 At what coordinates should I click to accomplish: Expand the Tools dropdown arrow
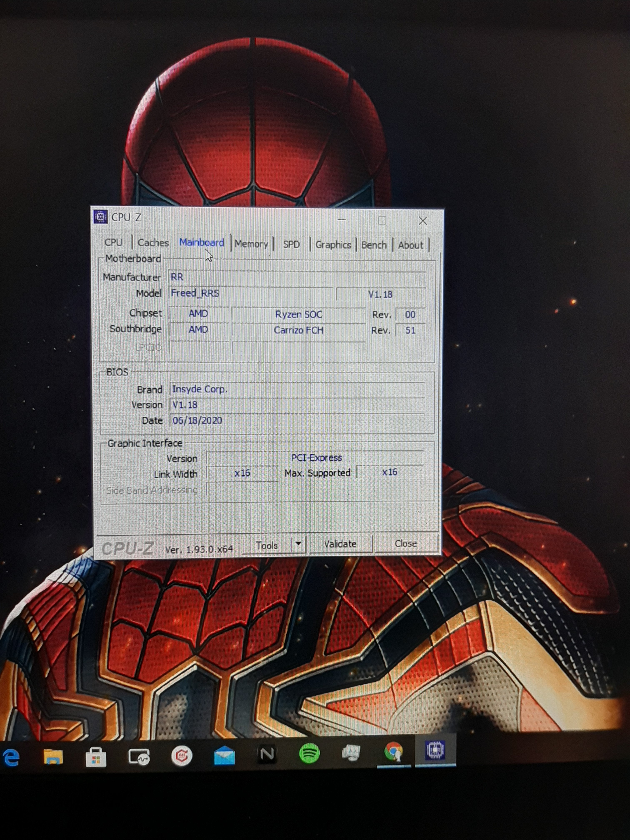pyautogui.click(x=299, y=544)
